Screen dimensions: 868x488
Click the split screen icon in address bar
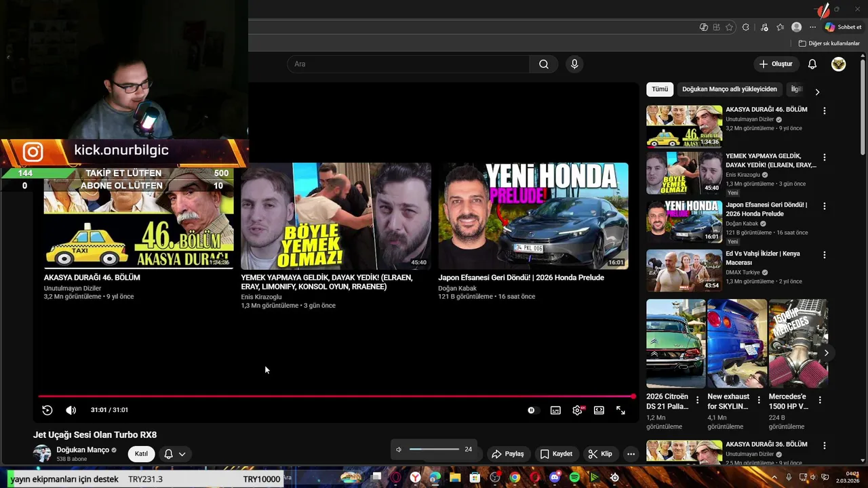pyautogui.click(x=716, y=27)
